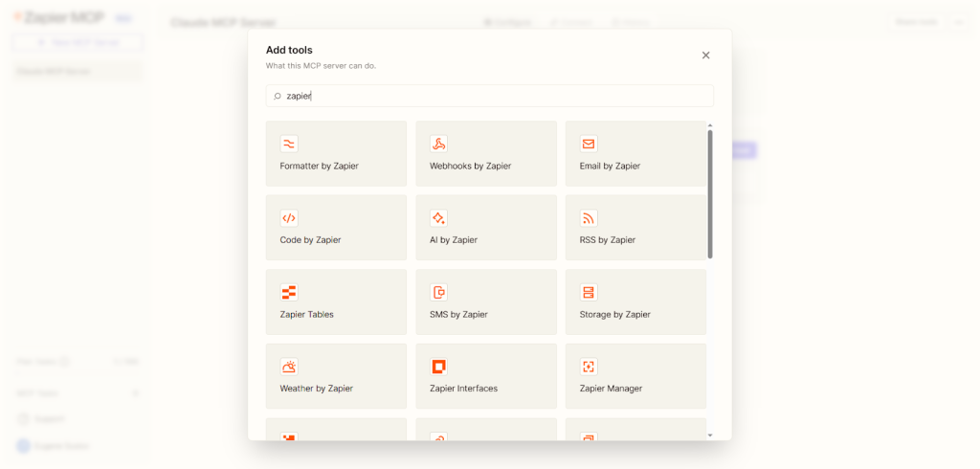Choose the AI by Zapier sparkle icon

click(439, 218)
